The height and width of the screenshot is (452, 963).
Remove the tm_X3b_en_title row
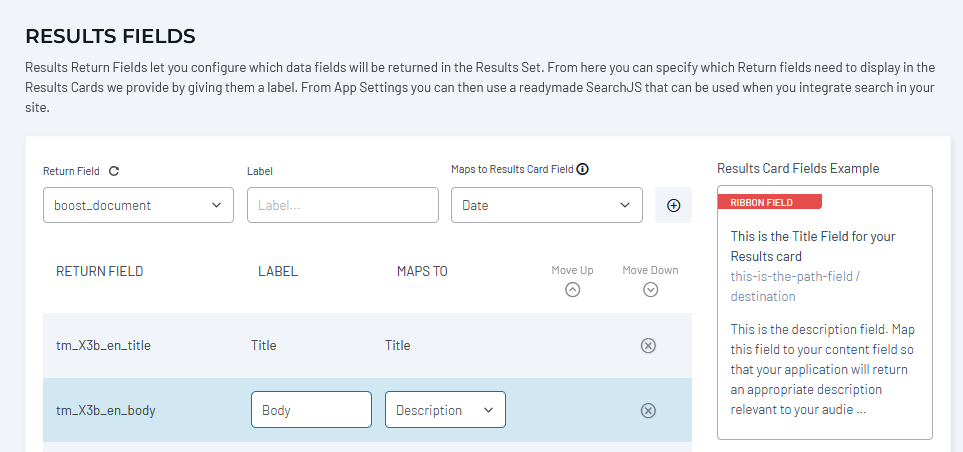(x=648, y=346)
